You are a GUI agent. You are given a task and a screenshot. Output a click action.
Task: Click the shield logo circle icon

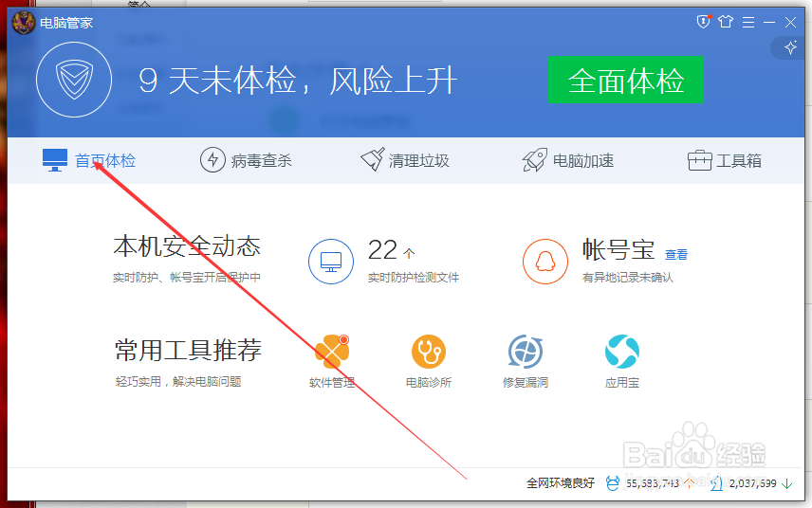(x=74, y=80)
